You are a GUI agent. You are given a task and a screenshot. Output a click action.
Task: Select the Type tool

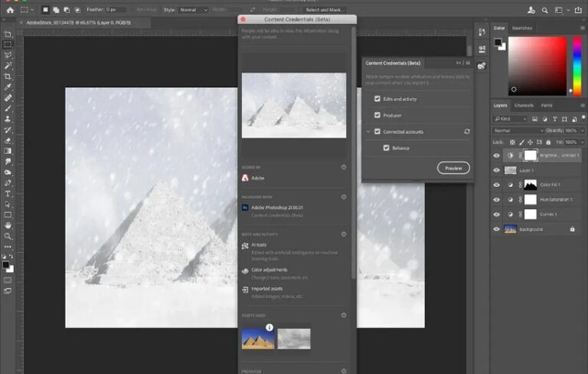pyautogui.click(x=8, y=194)
